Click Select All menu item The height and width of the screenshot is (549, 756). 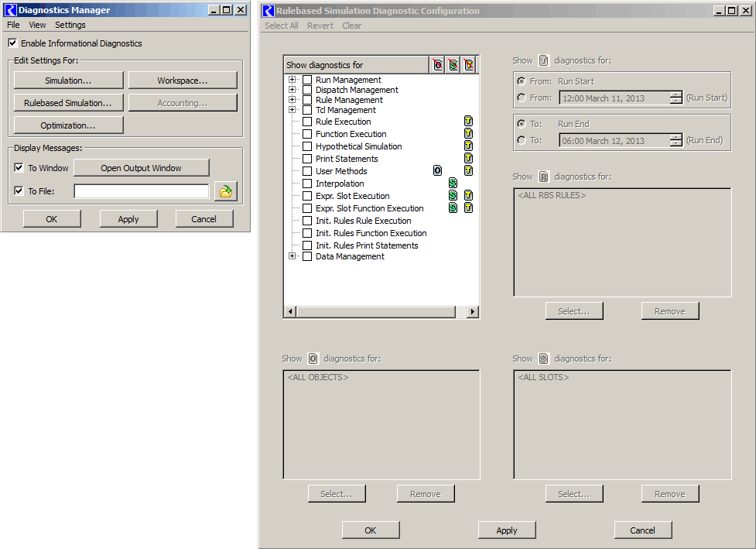click(282, 26)
